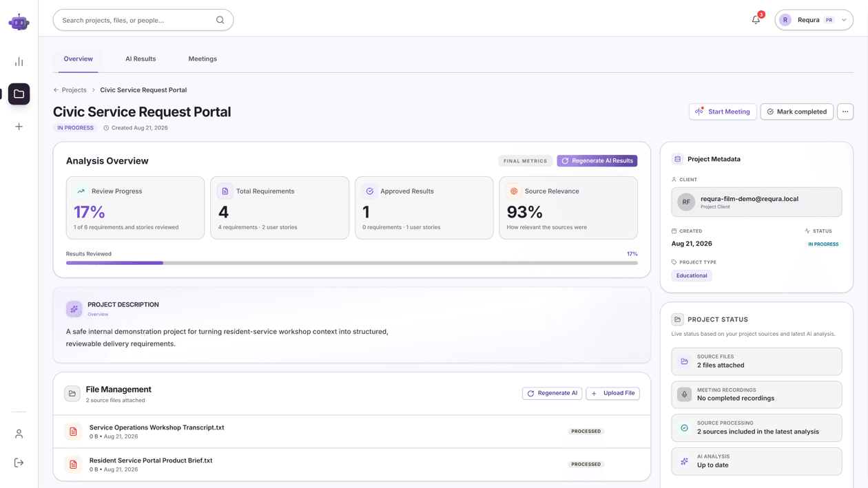Image resolution: width=868 pixels, height=488 pixels.
Task: Open the notifications bell
Action: tap(756, 20)
